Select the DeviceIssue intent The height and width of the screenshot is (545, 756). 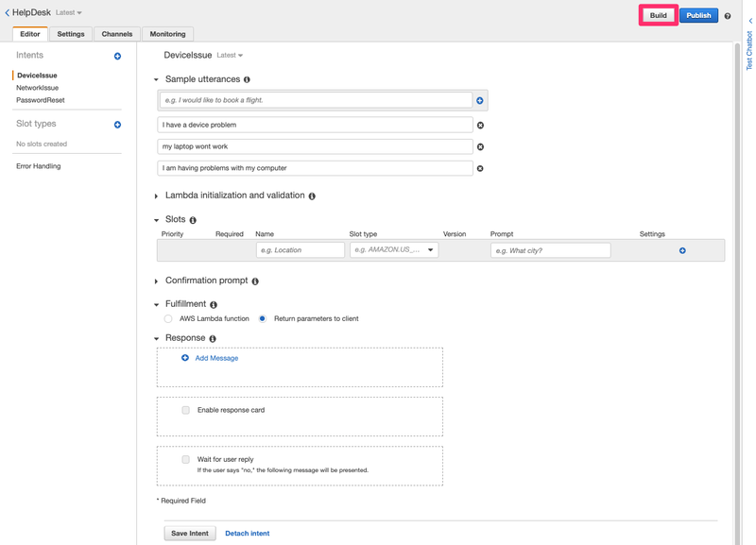37,76
